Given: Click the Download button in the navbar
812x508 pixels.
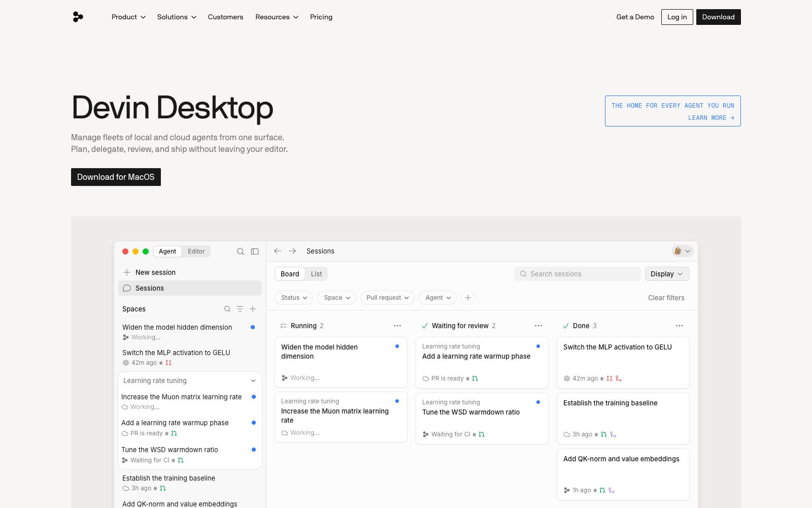Looking at the screenshot, I should pos(719,17).
